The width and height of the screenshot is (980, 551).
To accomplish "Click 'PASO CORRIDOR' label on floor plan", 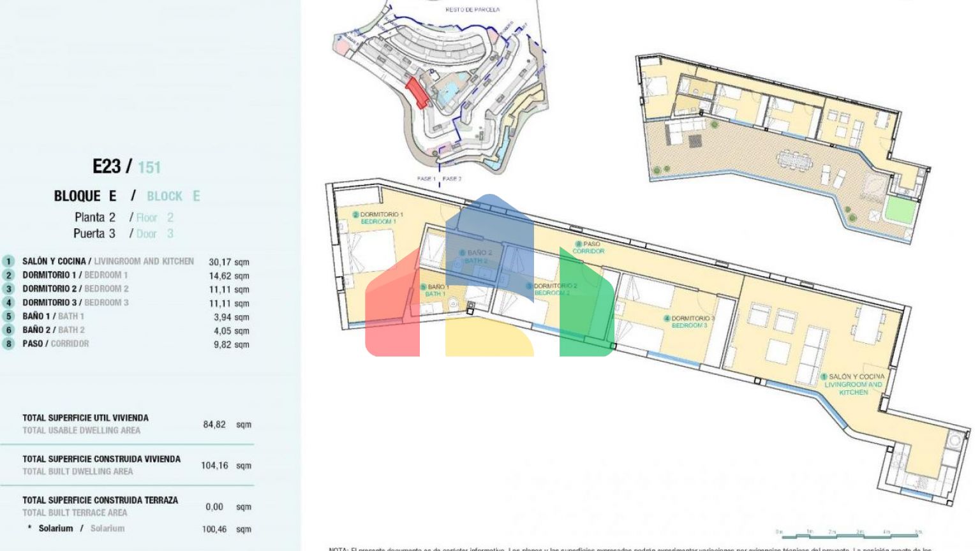I will [x=588, y=247].
